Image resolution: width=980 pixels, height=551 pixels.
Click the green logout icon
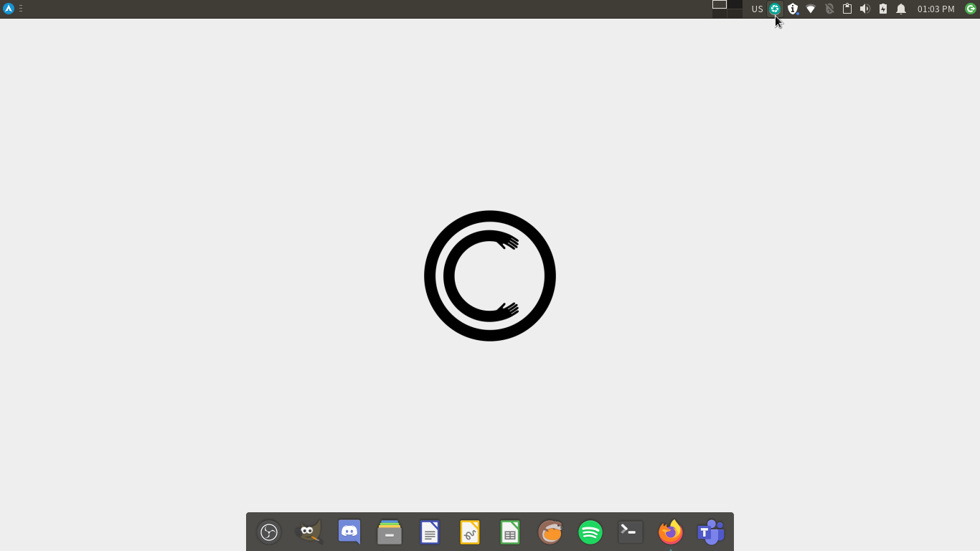pyautogui.click(x=971, y=9)
